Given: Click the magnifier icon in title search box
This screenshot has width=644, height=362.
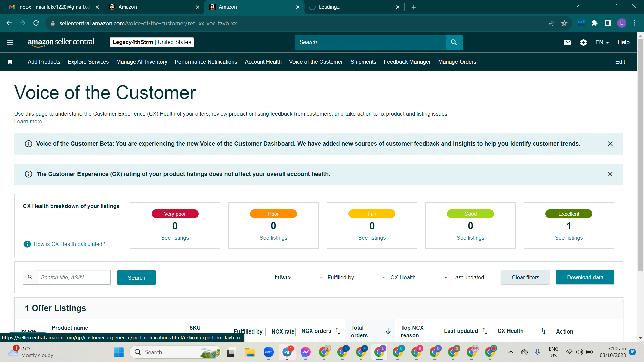Looking at the screenshot, I should [30, 277].
